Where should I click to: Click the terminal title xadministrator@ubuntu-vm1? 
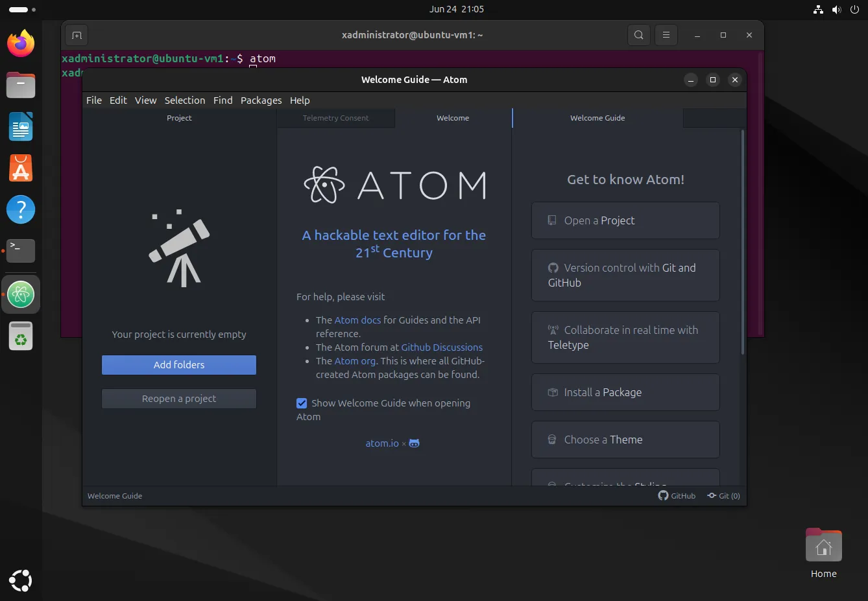413,35
